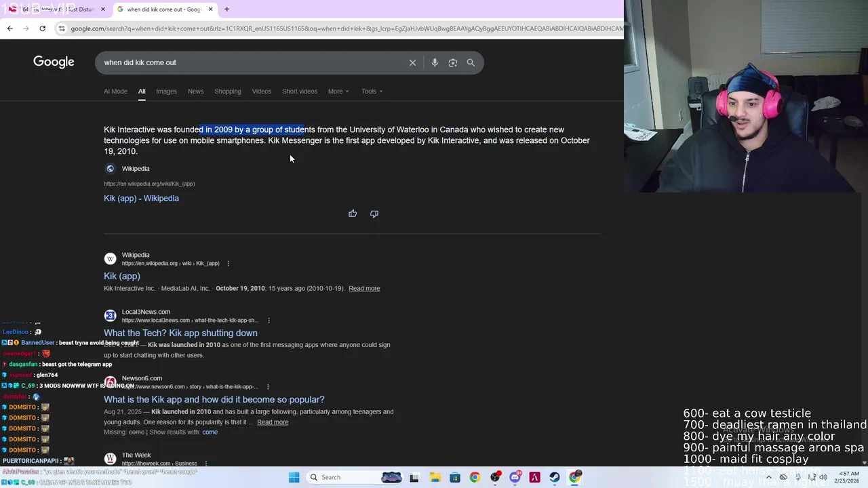
Task: Select text 'Kik was launched in 2010' snippet
Action: [x=184, y=345]
